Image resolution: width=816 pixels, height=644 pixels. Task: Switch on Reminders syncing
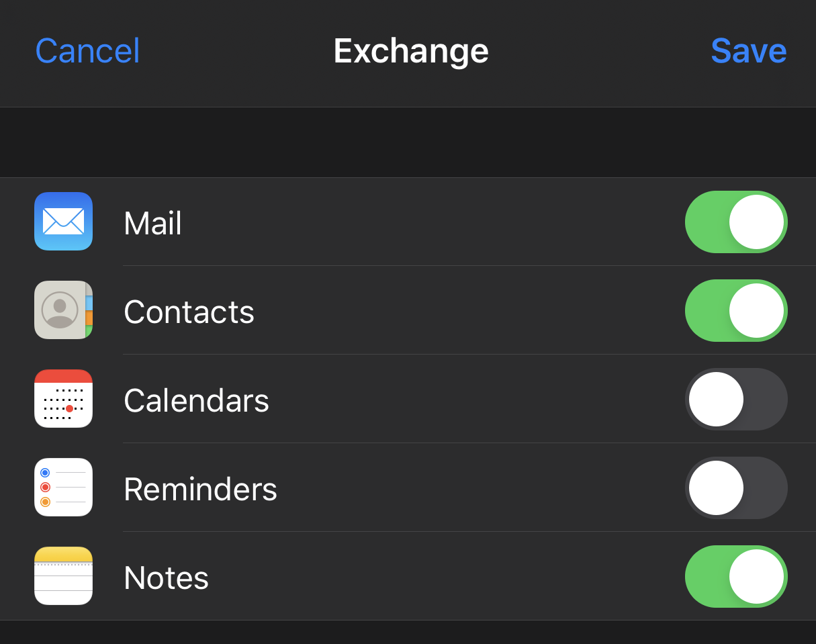736,488
